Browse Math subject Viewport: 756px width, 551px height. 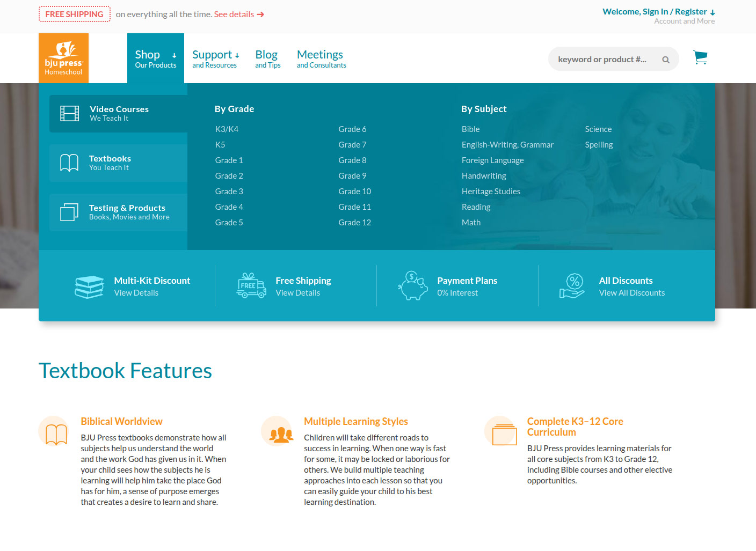coord(471,223)
